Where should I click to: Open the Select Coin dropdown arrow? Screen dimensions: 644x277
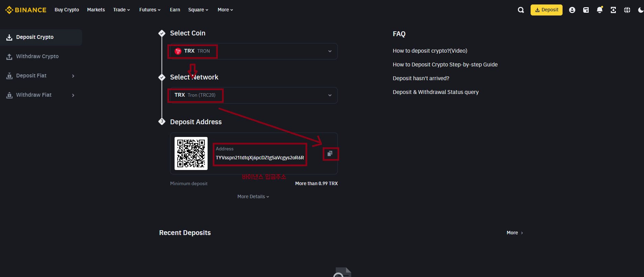pos(330,51)
